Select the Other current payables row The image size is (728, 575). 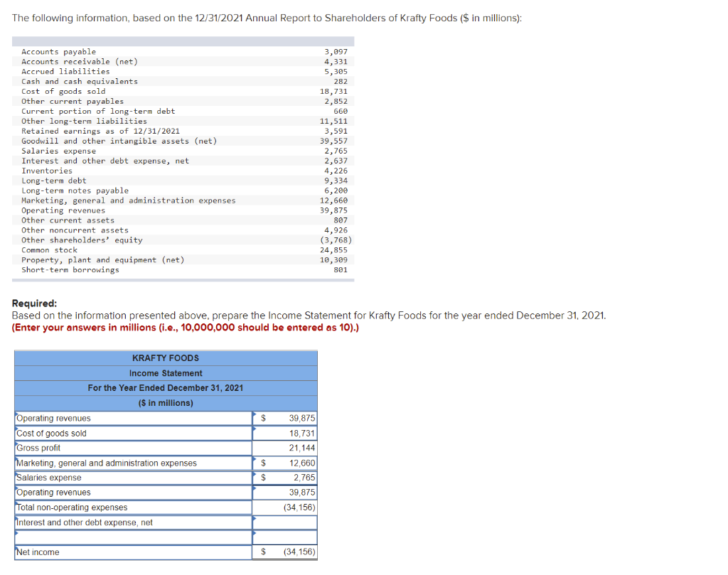tap(183, 101)
